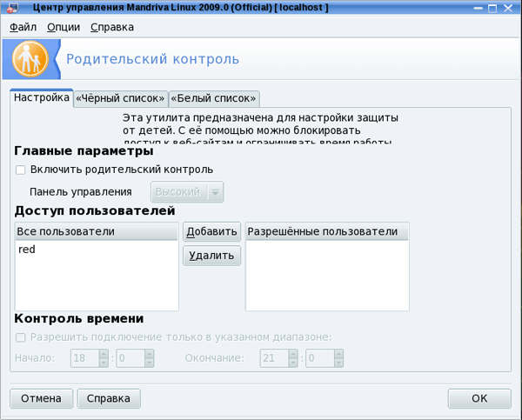Screen dimensions: 522x420
Task: Increase the Окончание minutes value
Action: [x=338, y=354]
